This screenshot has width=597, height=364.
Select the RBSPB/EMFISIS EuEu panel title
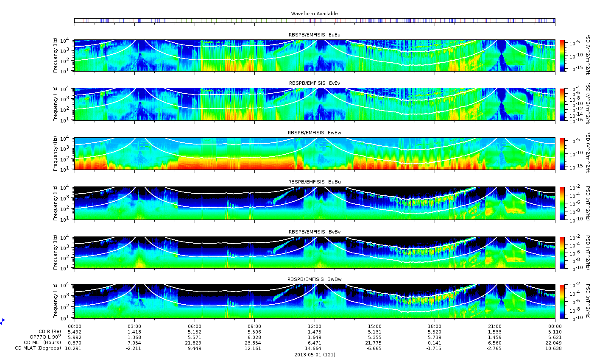[314, 35]
